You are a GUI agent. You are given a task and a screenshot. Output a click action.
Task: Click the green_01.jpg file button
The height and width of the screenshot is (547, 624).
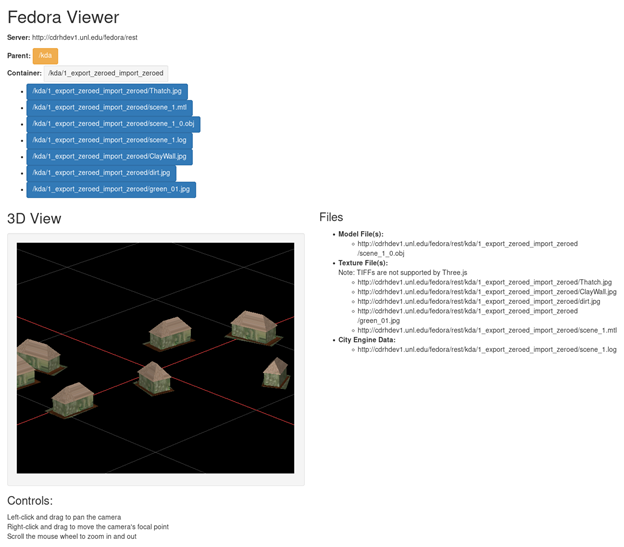pyautogui.click(x=110, y=189)
